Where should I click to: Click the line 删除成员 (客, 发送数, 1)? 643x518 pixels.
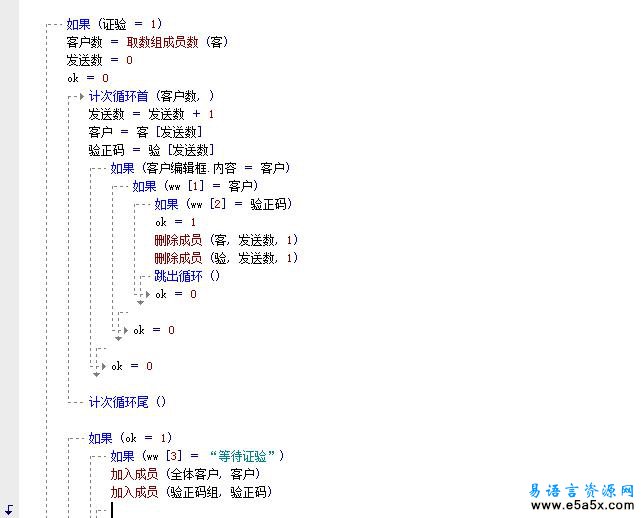(x=226, y=240)
